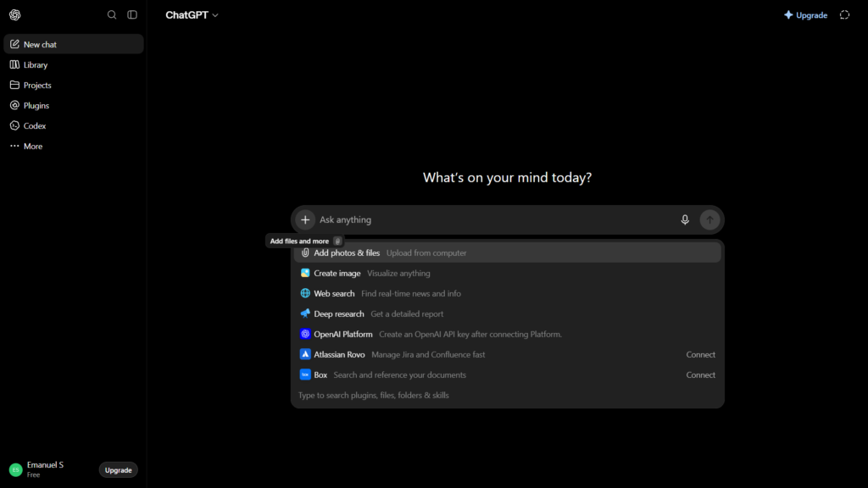This screenshot has width=868, height=488.
Task: Click 'Search and reference your documents' text
Action: (x=400, y=375)
